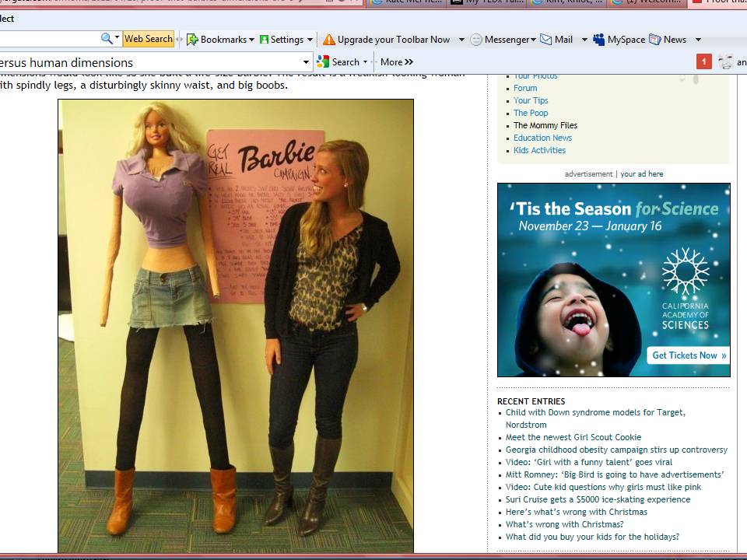Expand the Mail dropdown arrow

584,40
